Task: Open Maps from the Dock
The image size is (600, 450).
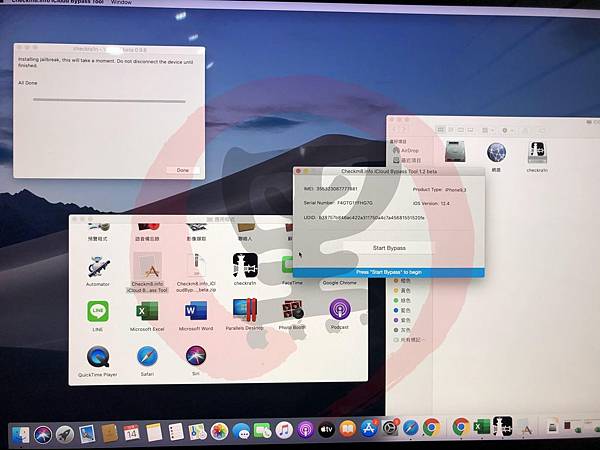Action: tap(198, 432)
